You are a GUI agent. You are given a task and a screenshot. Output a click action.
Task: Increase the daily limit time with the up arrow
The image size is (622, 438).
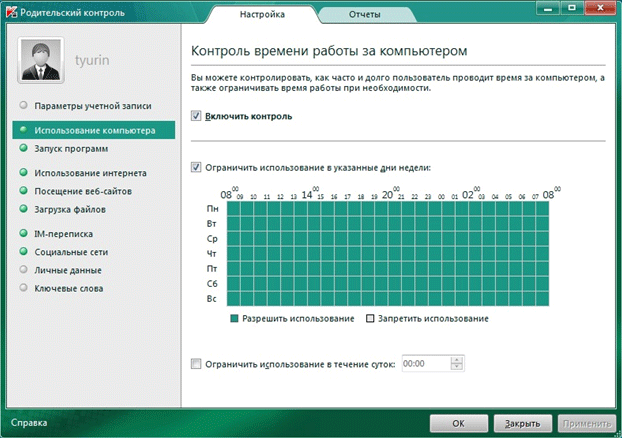[457, 360]
